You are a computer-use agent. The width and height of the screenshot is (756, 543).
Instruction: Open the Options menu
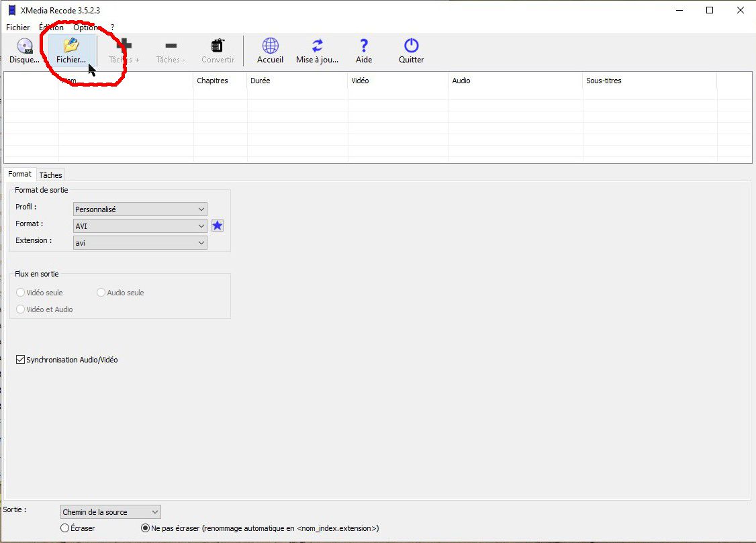[87, 28]
